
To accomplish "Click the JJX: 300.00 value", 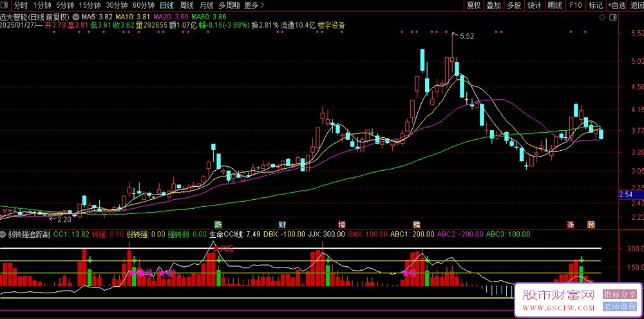I will coord(327,235).
